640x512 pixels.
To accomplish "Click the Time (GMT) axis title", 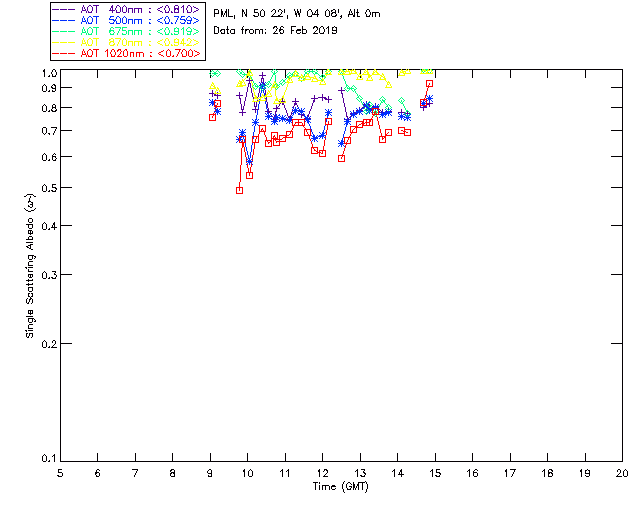I will (x=340, y=487).
